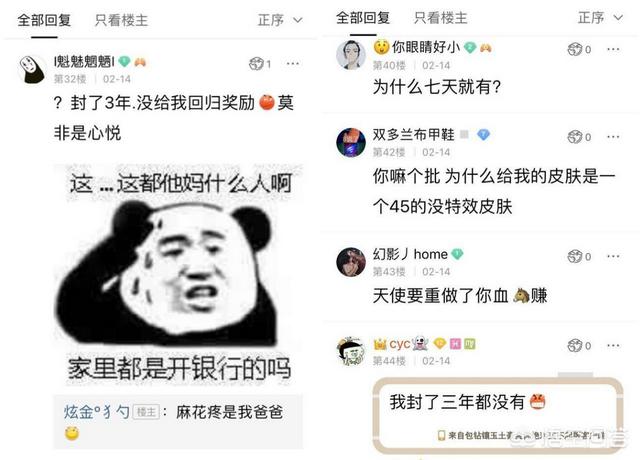View the avatar of user 魁魅魍魉
The width and height of the screenshot is (640, 460).
[x=32, y=70]
